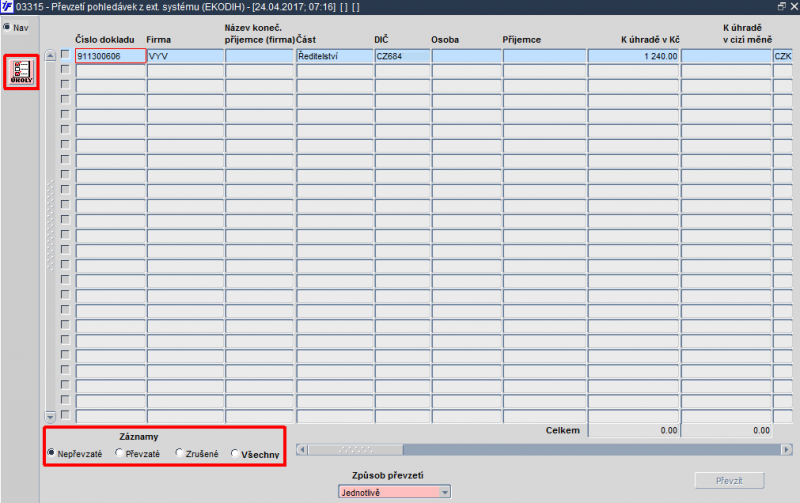Image resolution: width=800 pixels, height=503 pixels.
Task: Select Převzaté records filter
Action: click(119, 453)
